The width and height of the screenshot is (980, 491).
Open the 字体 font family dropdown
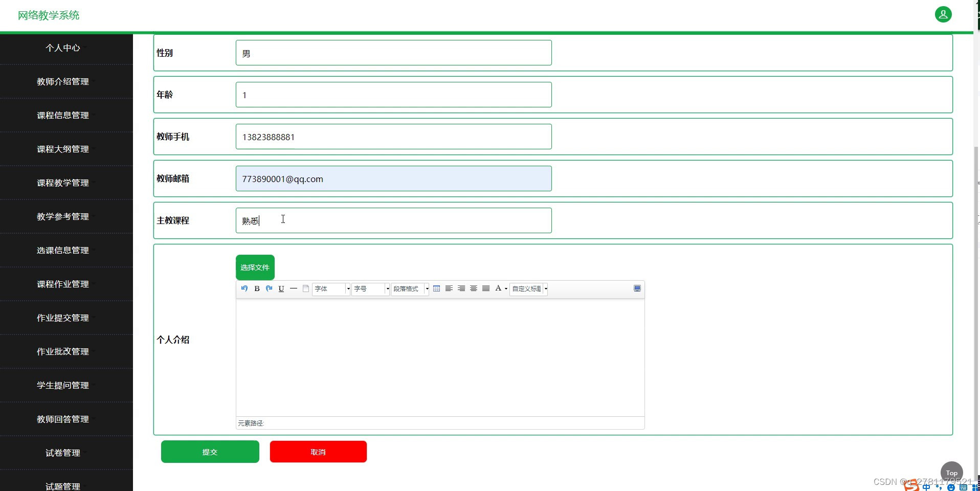pos(331,289)
